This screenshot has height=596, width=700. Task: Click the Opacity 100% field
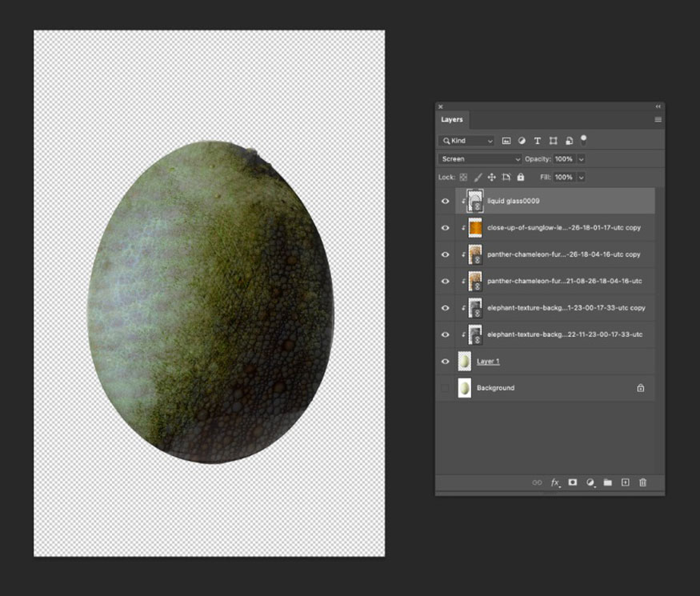click(x=564, y=159)
